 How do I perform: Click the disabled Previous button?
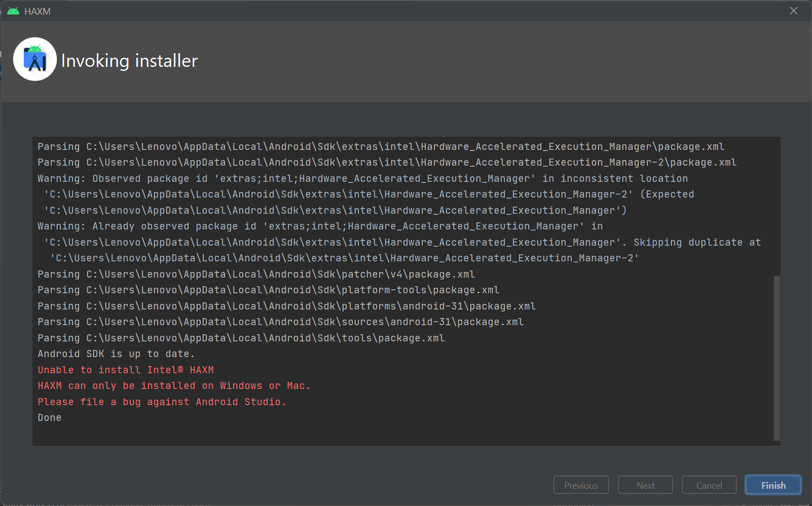[581, 485]
